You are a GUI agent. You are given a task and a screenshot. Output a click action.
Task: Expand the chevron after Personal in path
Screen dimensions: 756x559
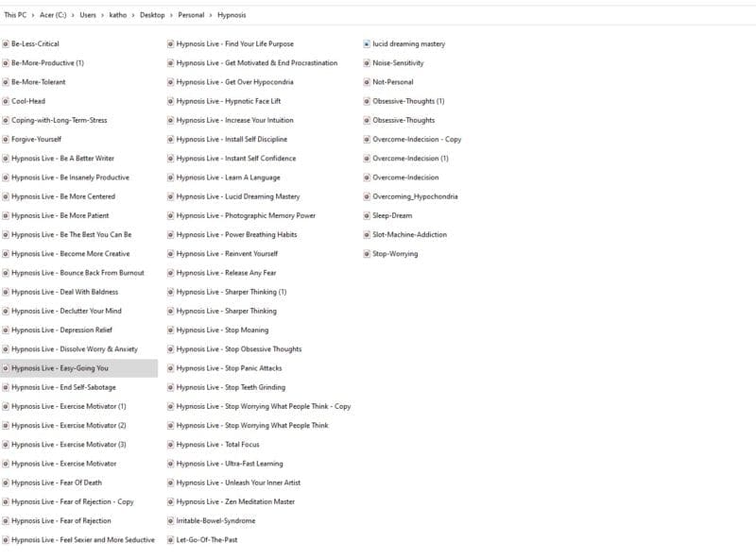pos(211,15)
